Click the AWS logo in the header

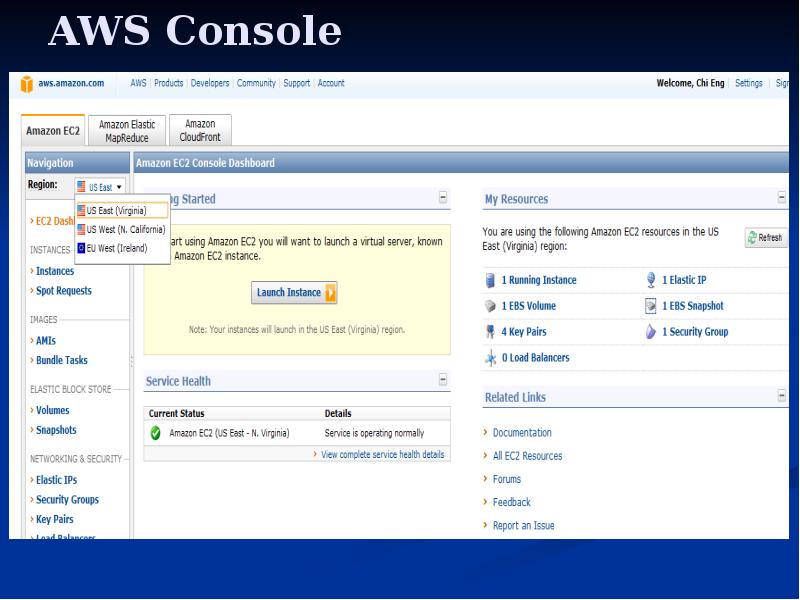pos(26,84)
